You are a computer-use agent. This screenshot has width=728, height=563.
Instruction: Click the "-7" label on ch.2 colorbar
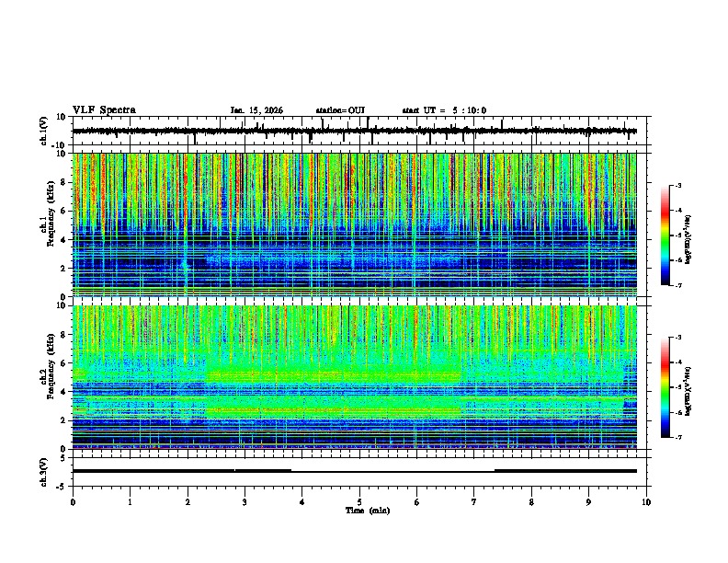click(678, 437)
